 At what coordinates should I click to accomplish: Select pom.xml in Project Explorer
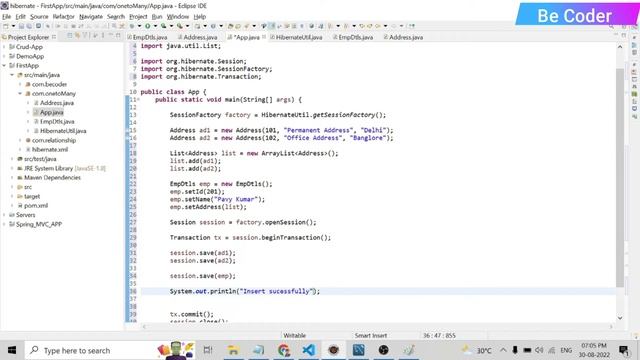pos(36,206)
